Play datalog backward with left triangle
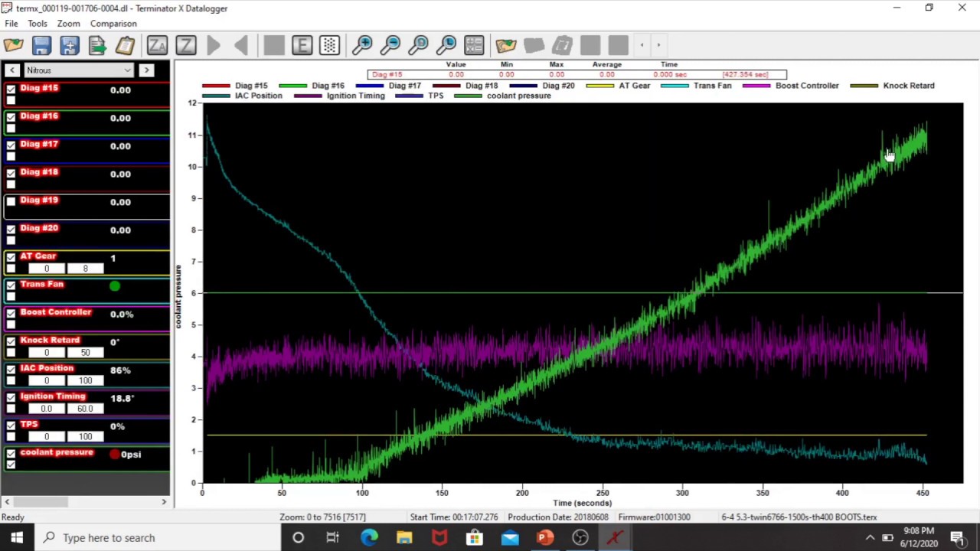This screenshot has width=980, height=551. [241, 45]
